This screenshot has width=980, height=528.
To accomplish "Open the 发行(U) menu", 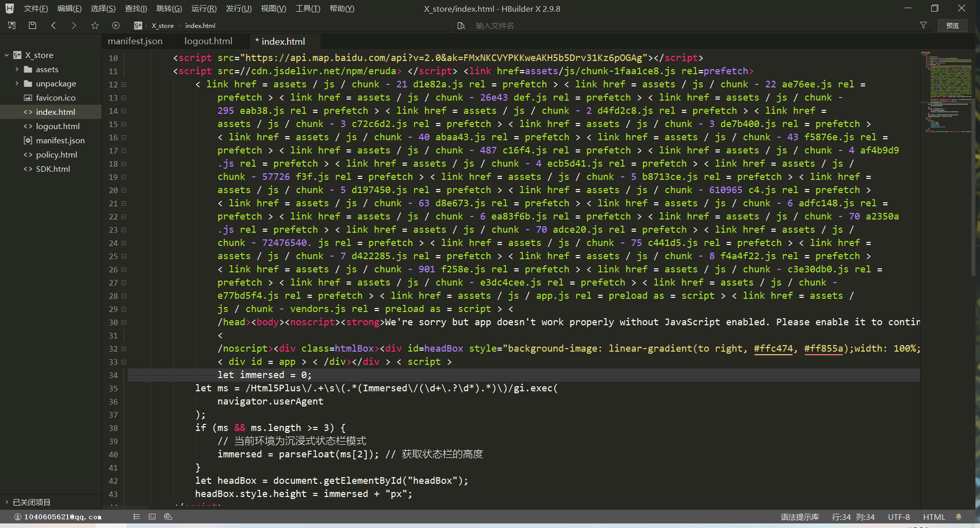I will point(239,9).
